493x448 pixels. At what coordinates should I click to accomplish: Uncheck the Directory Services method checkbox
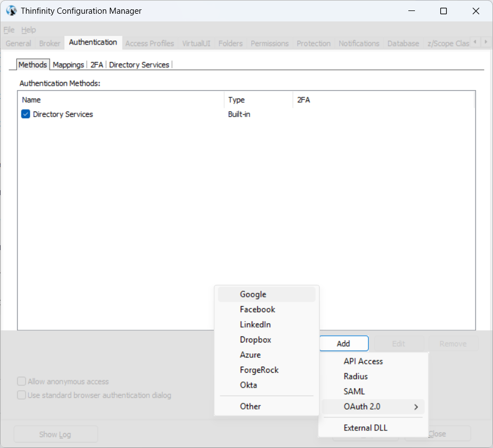26,114
